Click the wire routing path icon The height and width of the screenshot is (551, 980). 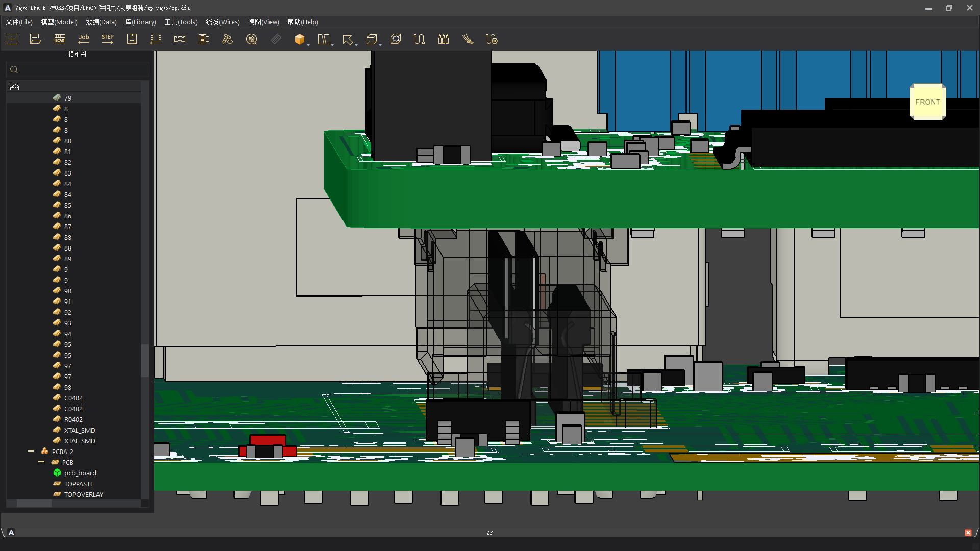(419, 39)
